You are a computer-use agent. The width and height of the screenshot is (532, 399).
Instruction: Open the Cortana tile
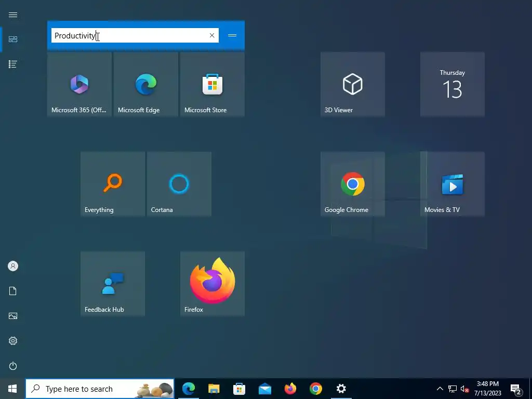(179, 184)
